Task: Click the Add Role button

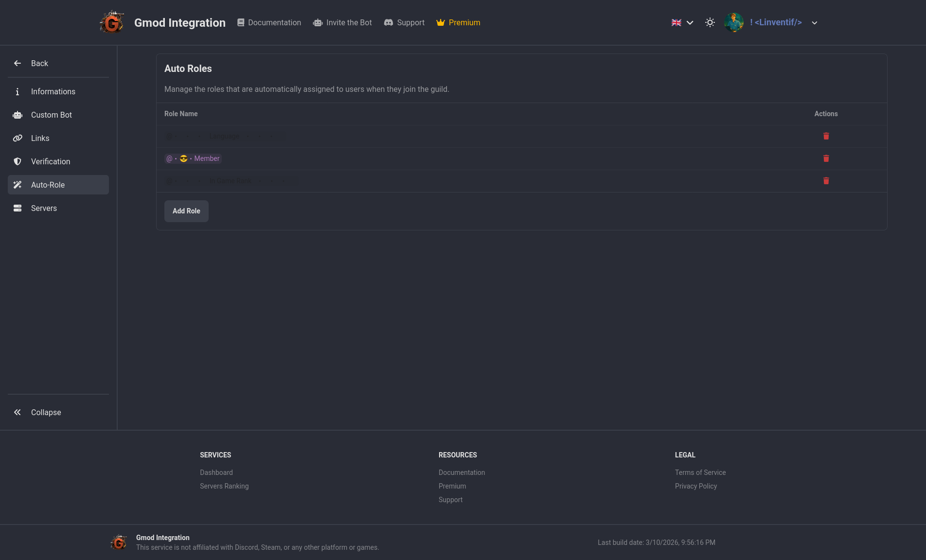Action: 186,211
